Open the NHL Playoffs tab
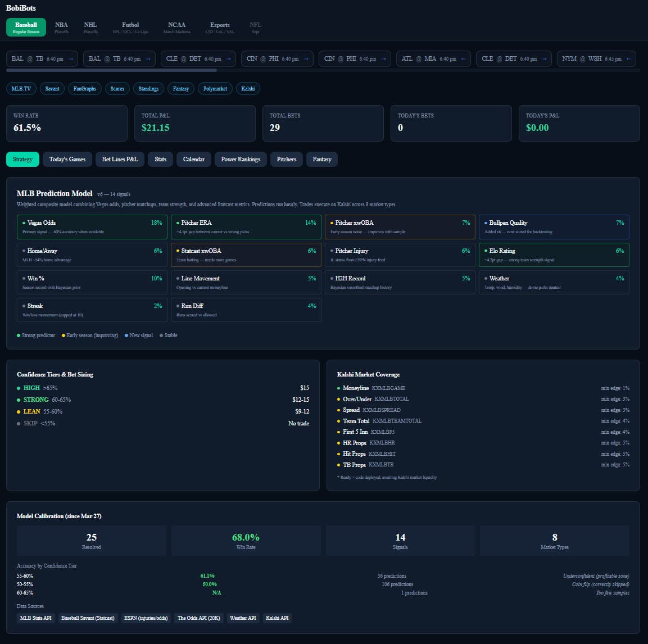Image resolution: width=648 pixels, height=644 pixels. pyautogui.click(x=90, y=28)
